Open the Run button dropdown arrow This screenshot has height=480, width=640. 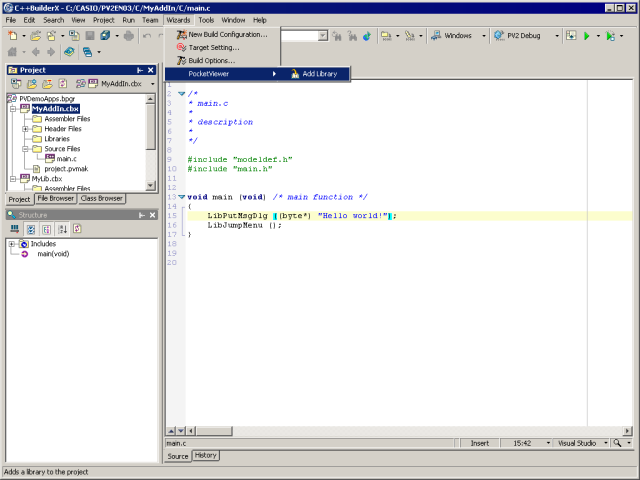(x=598, y=36)
